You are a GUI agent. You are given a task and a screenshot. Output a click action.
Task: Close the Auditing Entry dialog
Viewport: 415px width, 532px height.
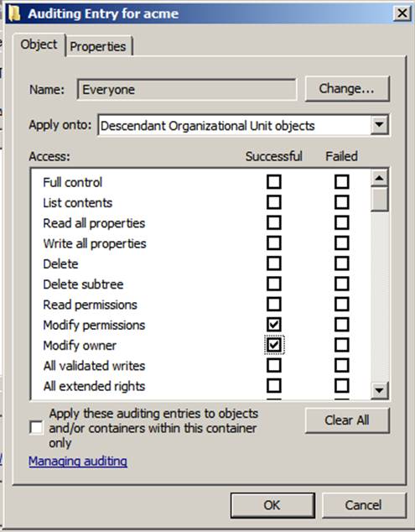click(x=402, y=13)
